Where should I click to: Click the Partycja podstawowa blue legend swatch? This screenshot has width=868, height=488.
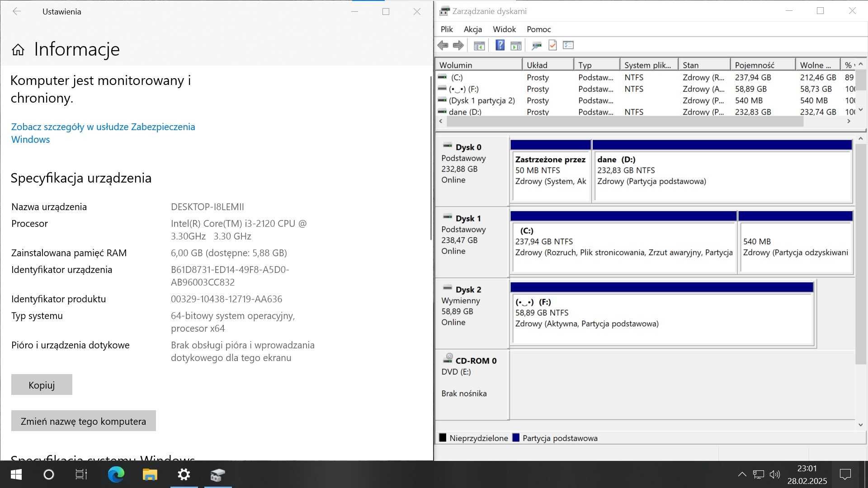pos(516,437)
